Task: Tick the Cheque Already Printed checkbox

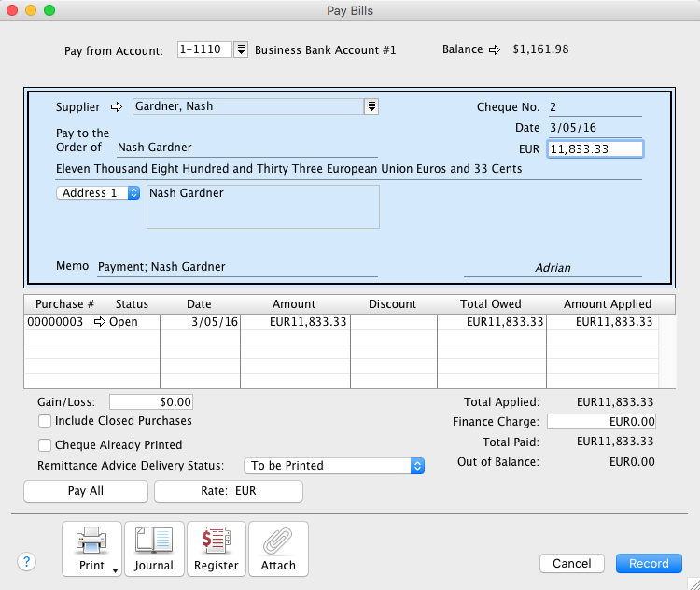Action: click(x=44, y=445)
